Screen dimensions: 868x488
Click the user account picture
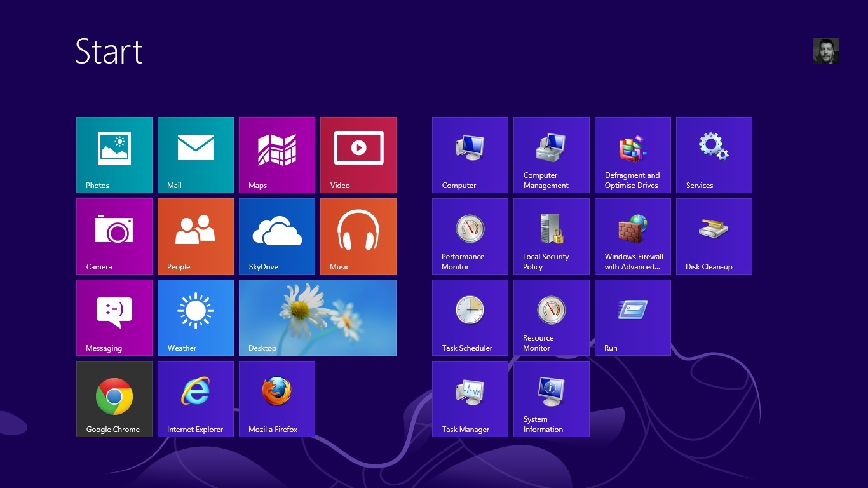pyautogui.click(x=825, y=50)
